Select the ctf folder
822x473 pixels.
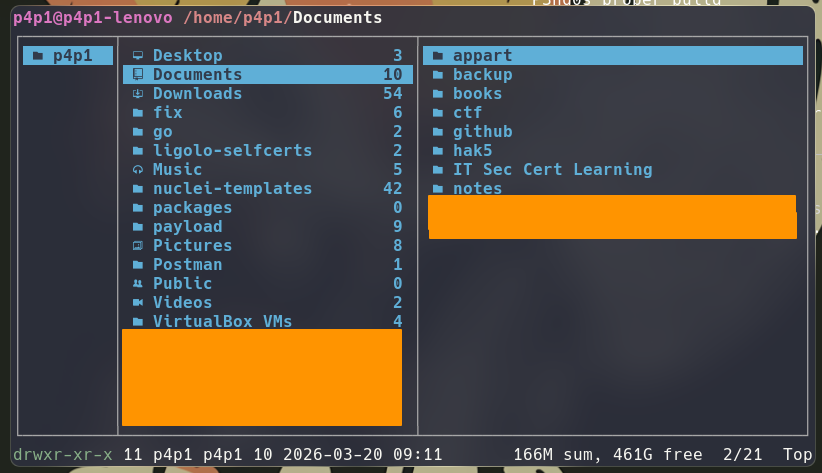467,113
